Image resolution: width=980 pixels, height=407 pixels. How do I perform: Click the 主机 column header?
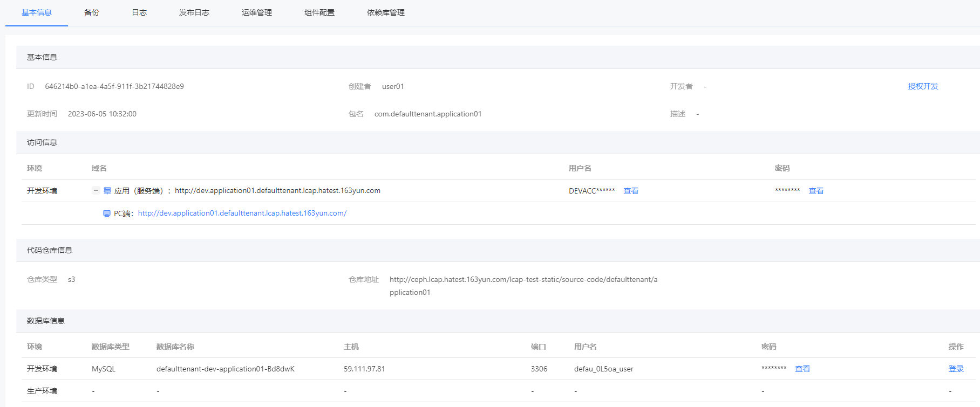[351, 347]
